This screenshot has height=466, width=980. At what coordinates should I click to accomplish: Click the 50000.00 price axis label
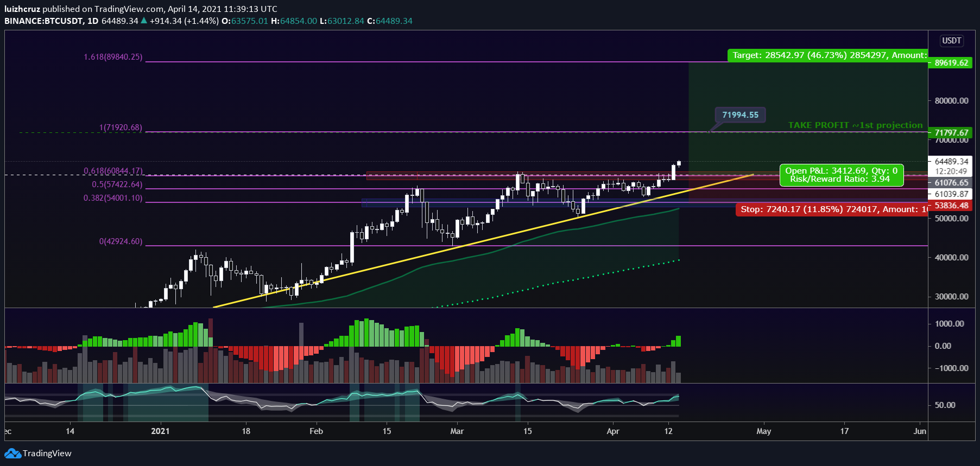tap(951, 219)
